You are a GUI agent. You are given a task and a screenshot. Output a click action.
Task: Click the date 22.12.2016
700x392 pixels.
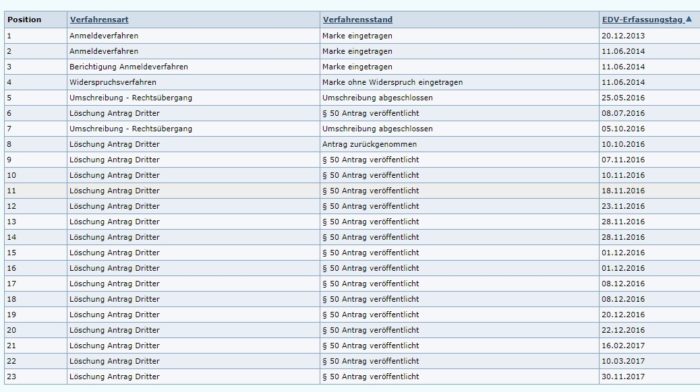623,330
